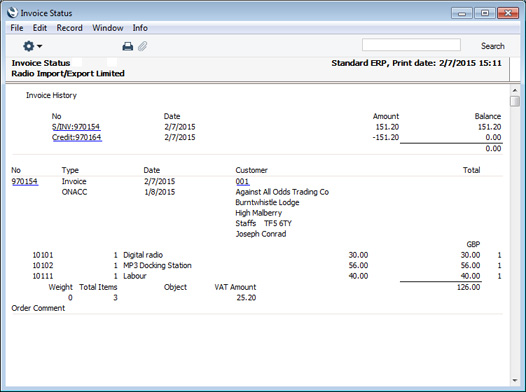Viewport: 526px width, 392px height.
Task: Open the S/INV:970154 invoice link
Action: coord(76,127)
